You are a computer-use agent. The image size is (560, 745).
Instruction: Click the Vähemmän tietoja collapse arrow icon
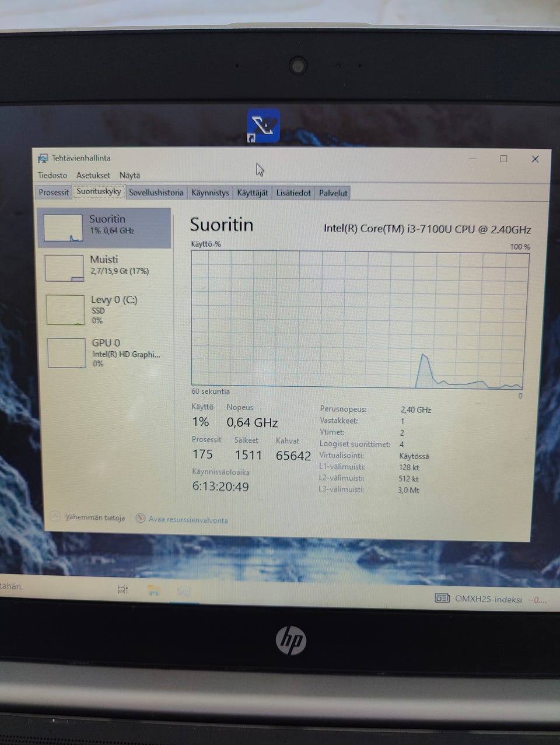coord(55,516)
